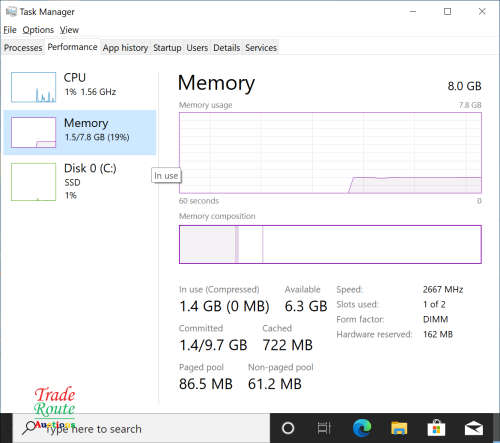Click the memory composition bar
500x443 pixels.
click(330, 244)
